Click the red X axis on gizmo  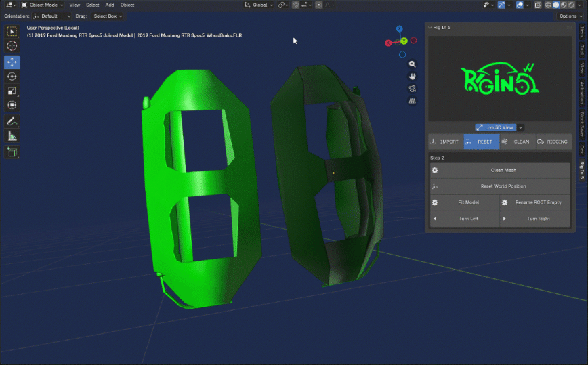click(388, 43)
